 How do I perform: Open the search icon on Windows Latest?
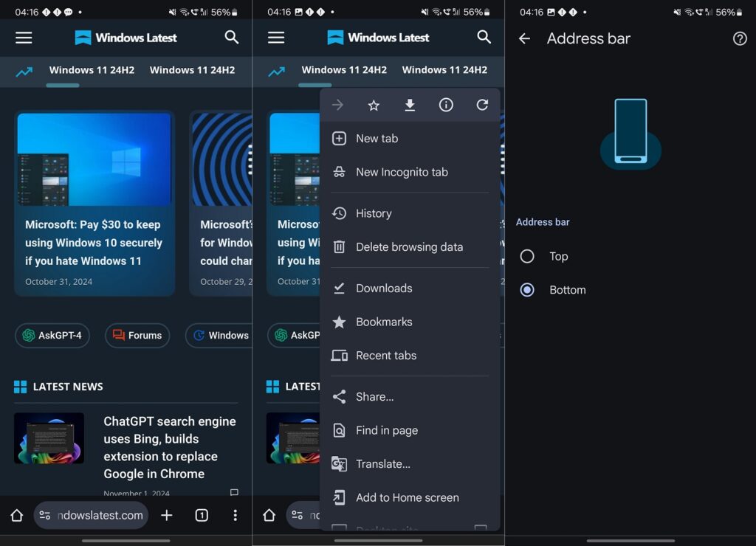coord(232,38)
